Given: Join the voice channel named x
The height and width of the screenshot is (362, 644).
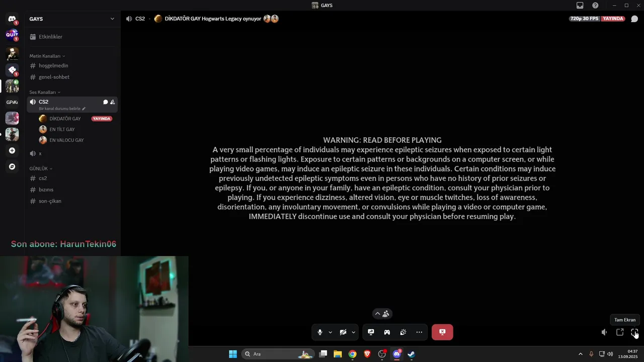Looking at the screenshot, I should [72, 153].
